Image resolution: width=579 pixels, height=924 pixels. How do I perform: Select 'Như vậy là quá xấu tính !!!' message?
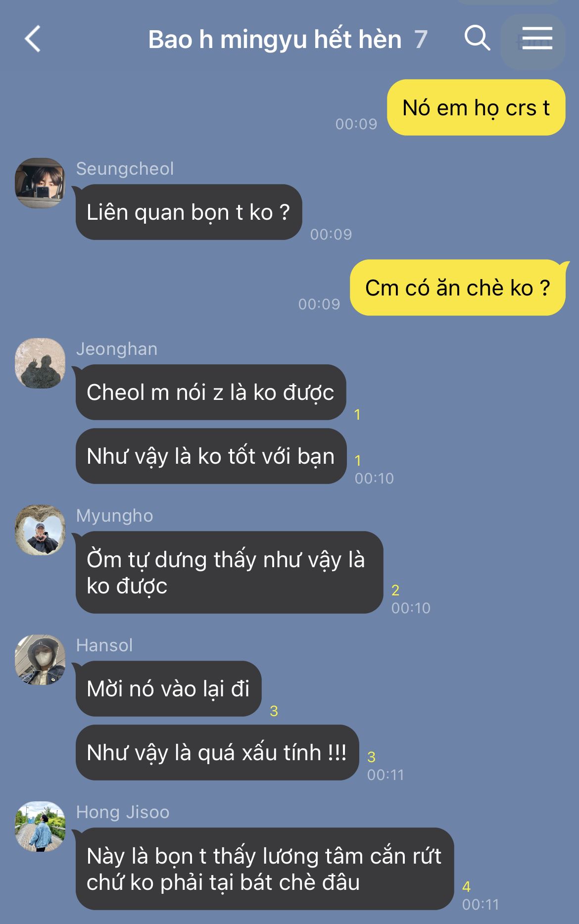(217, 752)
